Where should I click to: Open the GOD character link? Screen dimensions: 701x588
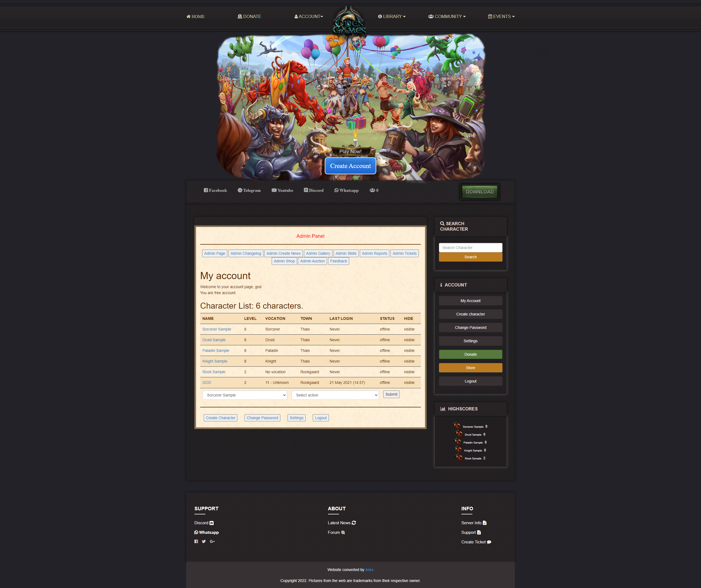(x=207, y=383)
